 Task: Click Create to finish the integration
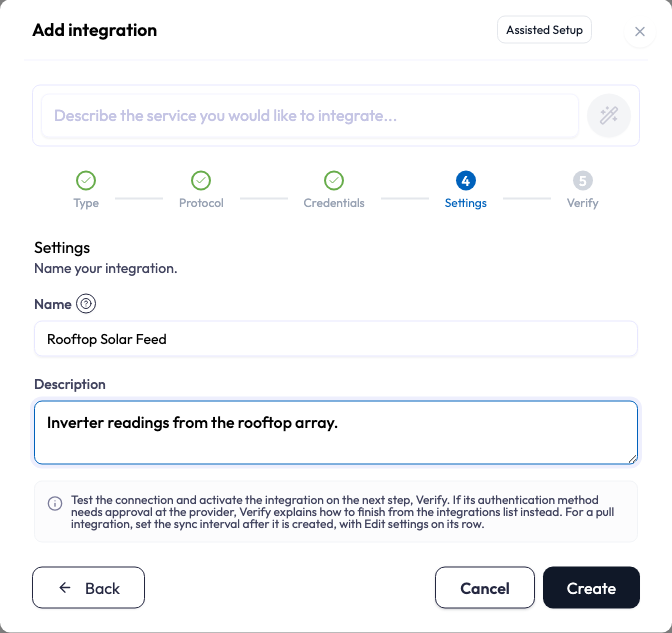[x=591, y=588]
